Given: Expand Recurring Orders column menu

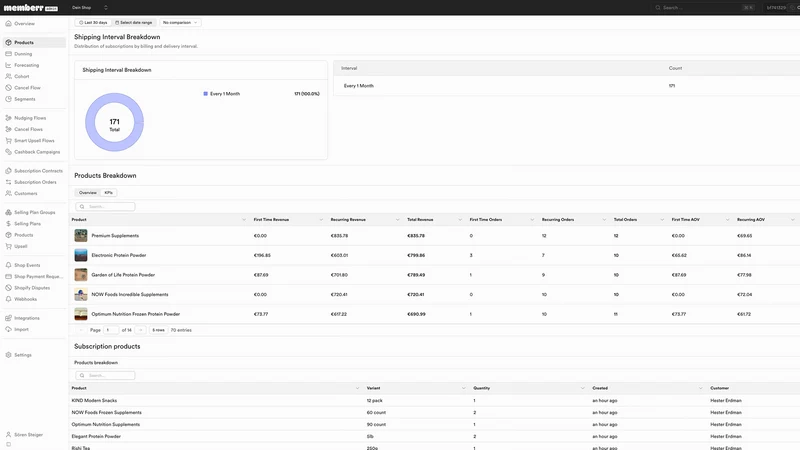Looking at the screenshot, I should coord(604,219).
